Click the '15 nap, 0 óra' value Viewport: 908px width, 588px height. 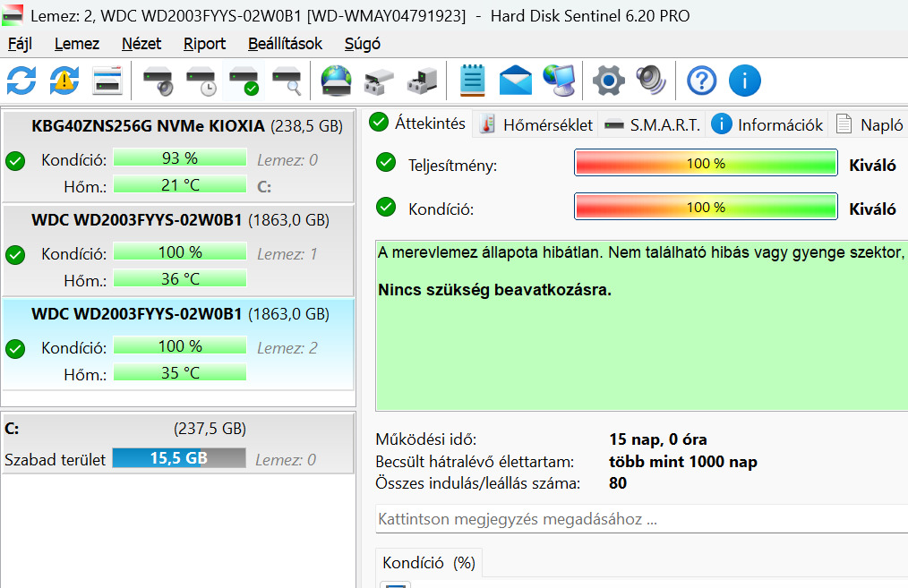click(x=658, y=439)
